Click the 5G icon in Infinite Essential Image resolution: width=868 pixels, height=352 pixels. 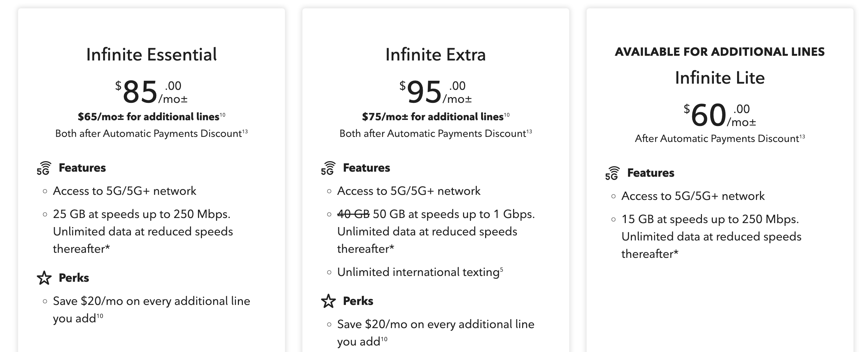[x=44, y=168]
